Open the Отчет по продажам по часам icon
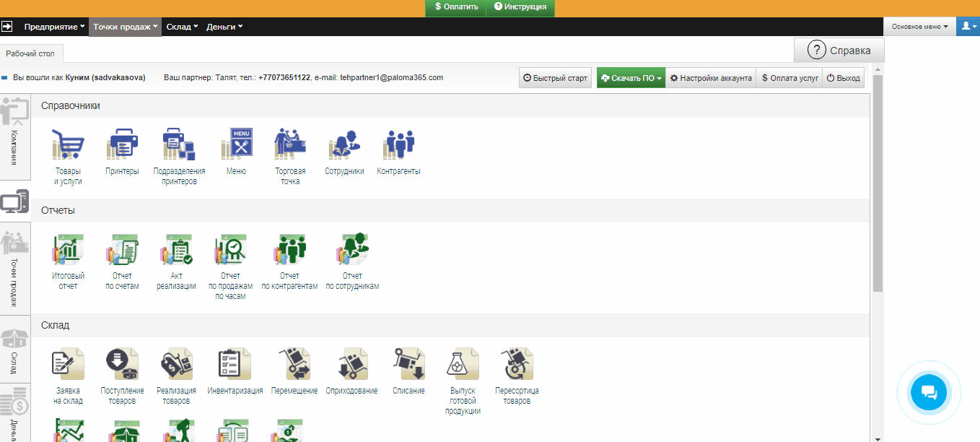 tap(230, 249)
